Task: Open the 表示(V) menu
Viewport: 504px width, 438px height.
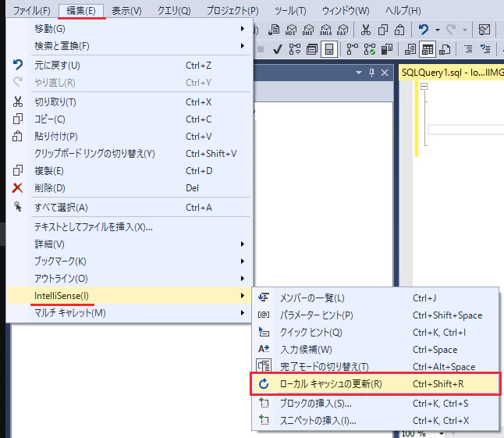Action: click(126, 11)
